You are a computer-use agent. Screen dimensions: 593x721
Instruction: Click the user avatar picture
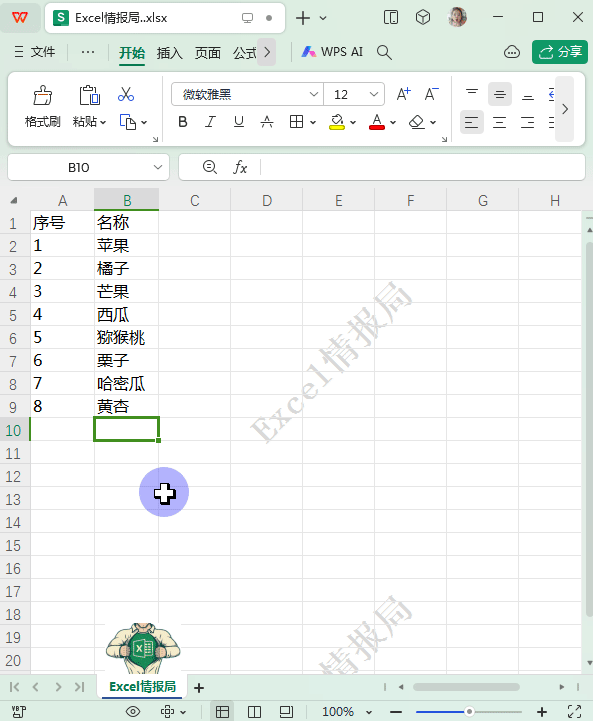coord(457,17)
